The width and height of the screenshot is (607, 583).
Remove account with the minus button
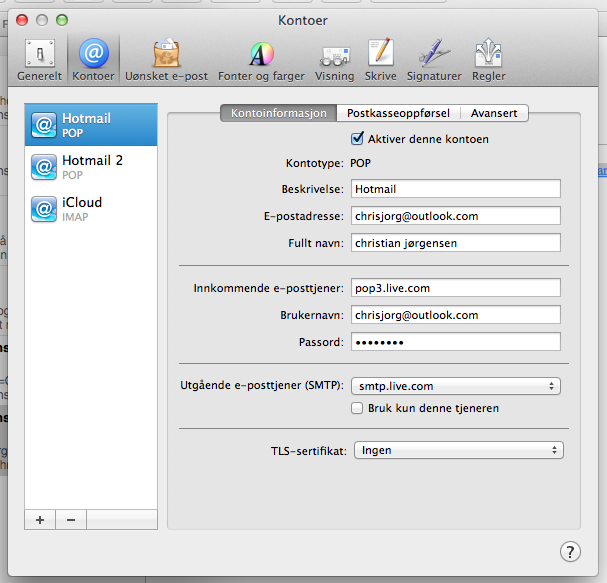point(71,520)
